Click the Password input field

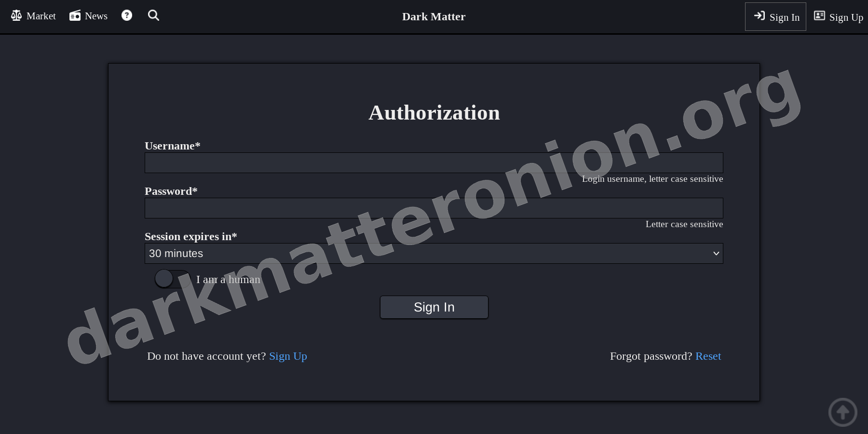pos(434,208)
